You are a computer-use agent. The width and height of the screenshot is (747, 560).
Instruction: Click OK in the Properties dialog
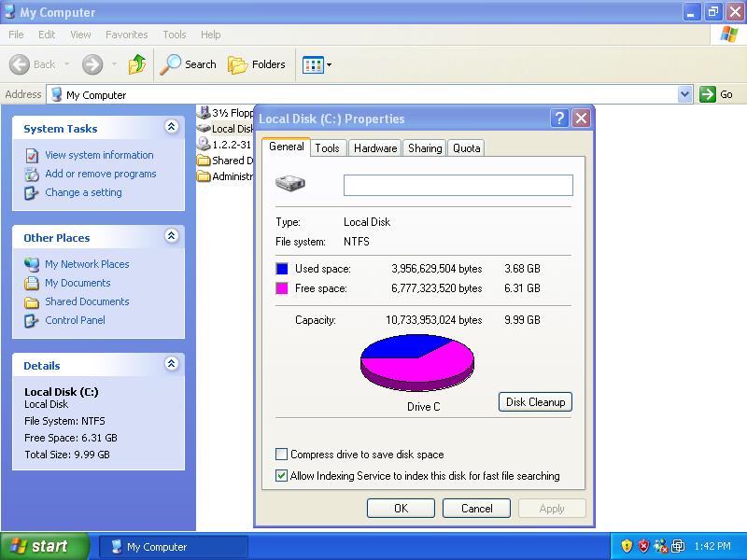(x=401, y=509)
